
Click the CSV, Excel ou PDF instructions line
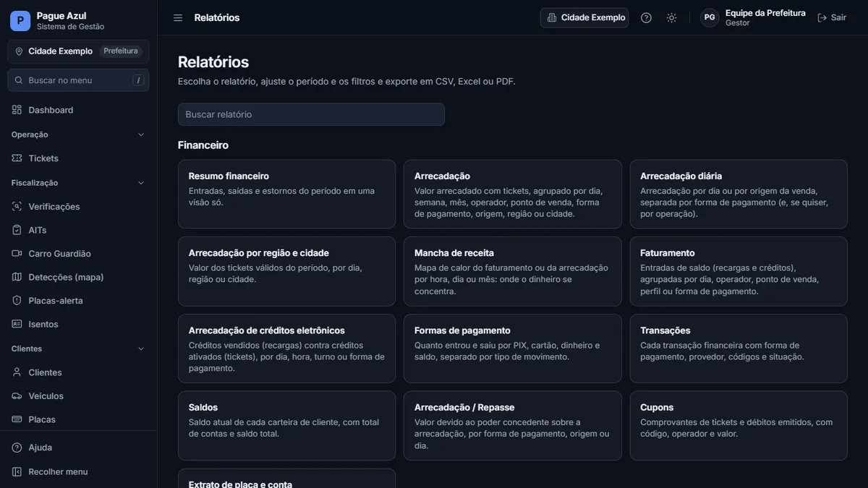pos(346,82)
